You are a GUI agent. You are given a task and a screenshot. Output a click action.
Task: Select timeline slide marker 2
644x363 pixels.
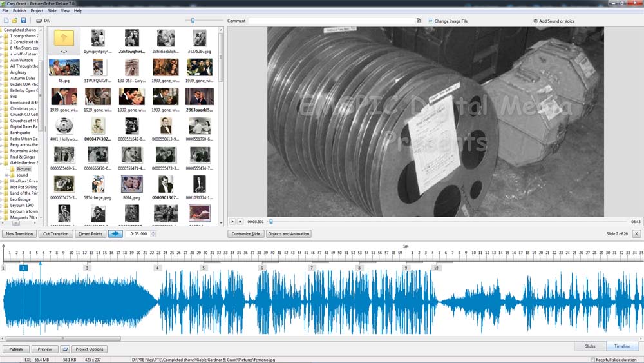pos(23,268)
